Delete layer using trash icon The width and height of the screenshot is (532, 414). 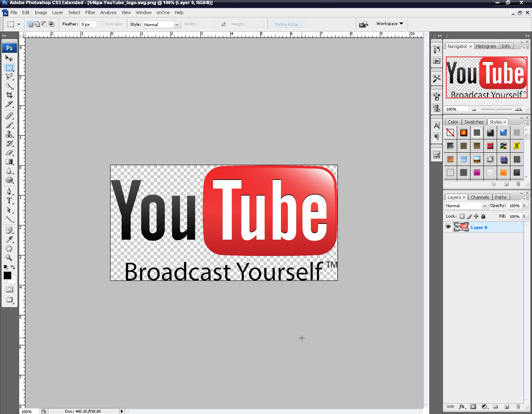[x=517, y=407]
